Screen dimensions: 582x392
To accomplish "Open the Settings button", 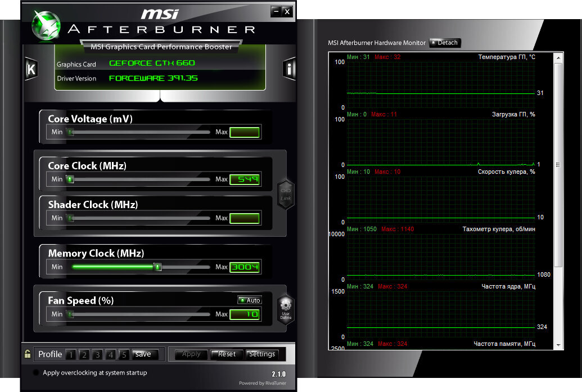I will point(262,354).
